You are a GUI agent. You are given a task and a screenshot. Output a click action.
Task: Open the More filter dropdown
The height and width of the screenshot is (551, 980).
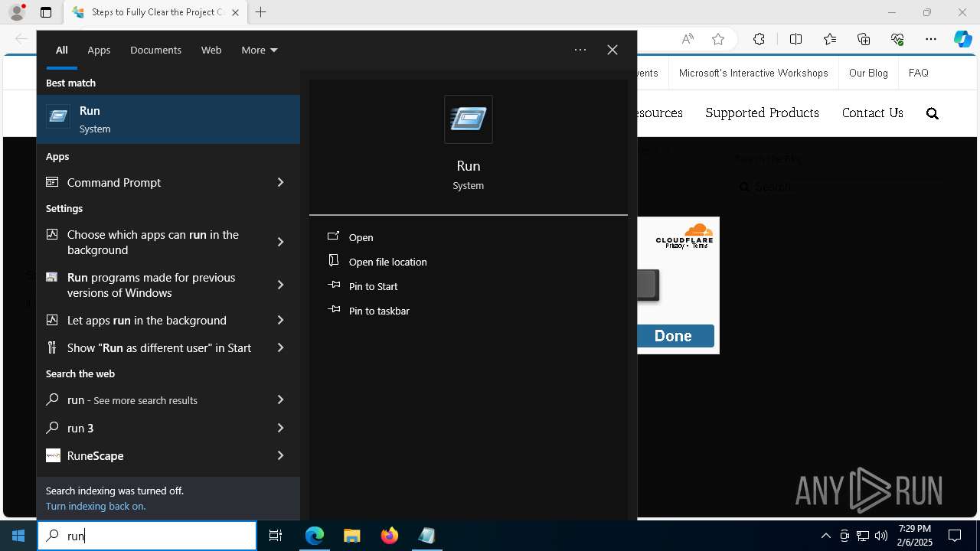(259, 50)
